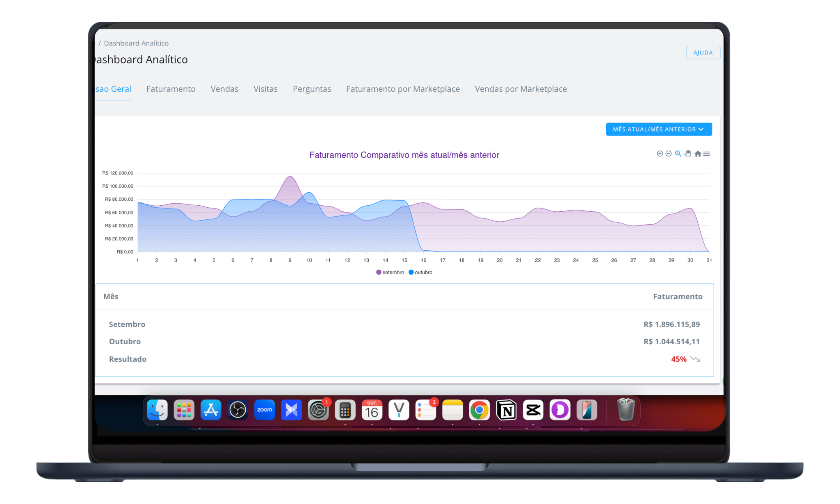Open the chart hamburger export menu

(x=707, y=154)
